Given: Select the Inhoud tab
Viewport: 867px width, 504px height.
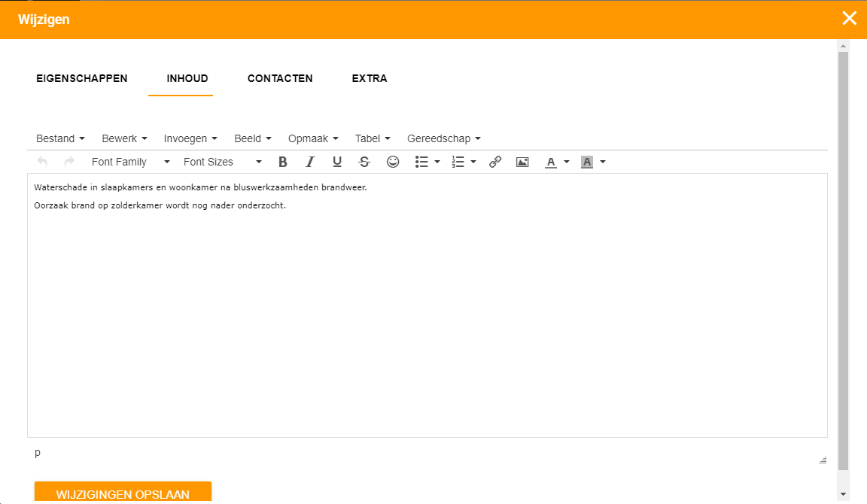Looking at the screenshot, I should [187, 78].
